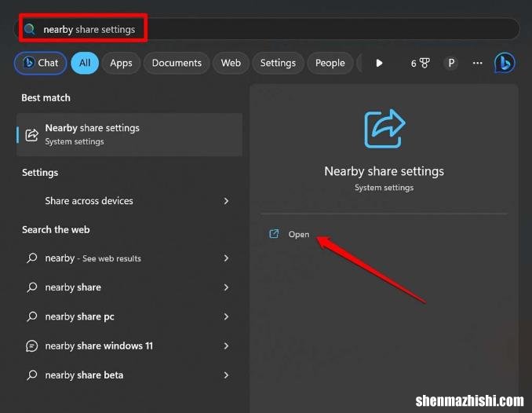Click chat icon next to nearby share windows 11
532x413 pixels.
[32, 346]
